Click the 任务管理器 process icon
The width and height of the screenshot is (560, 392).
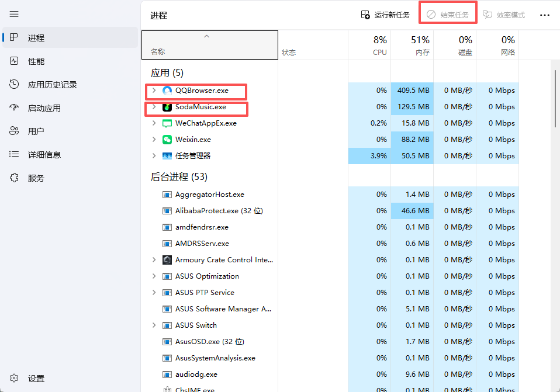coord(167,156)
